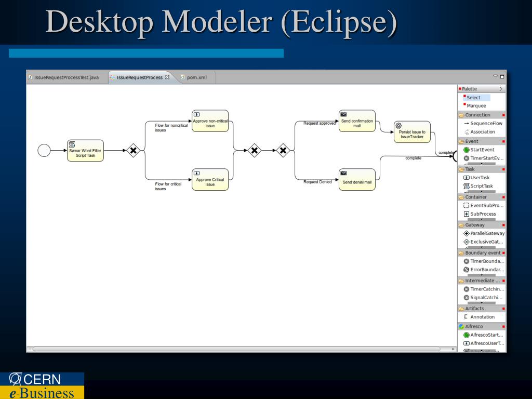Select Approve Critical Issue task
532x399 pixels.
pyautogui.click(x=210, y=179)
